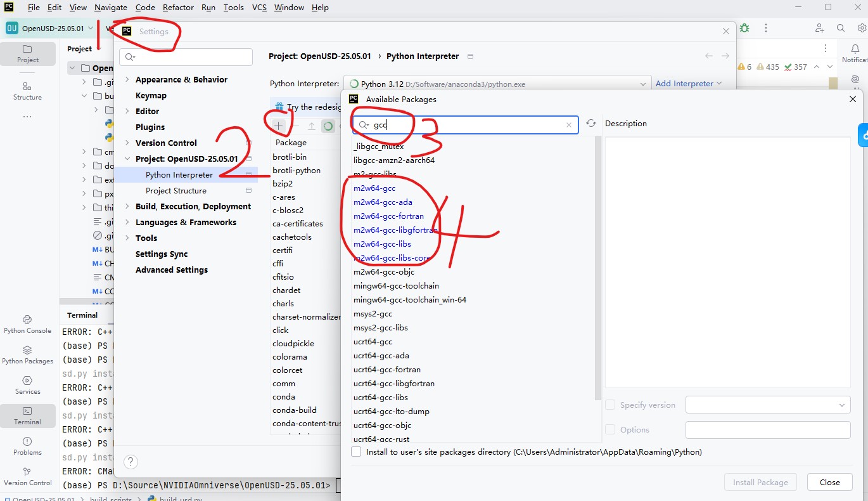The height and width of the screenshot is (501, 868).
Task: Click the vertical dots more actions icon
Action: pyautogui.click(x=767, y=28)
